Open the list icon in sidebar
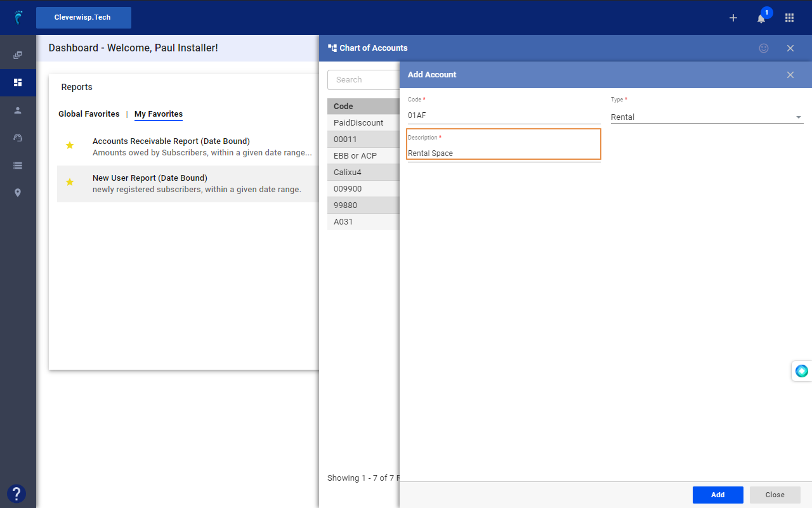 tap(18, 166)
